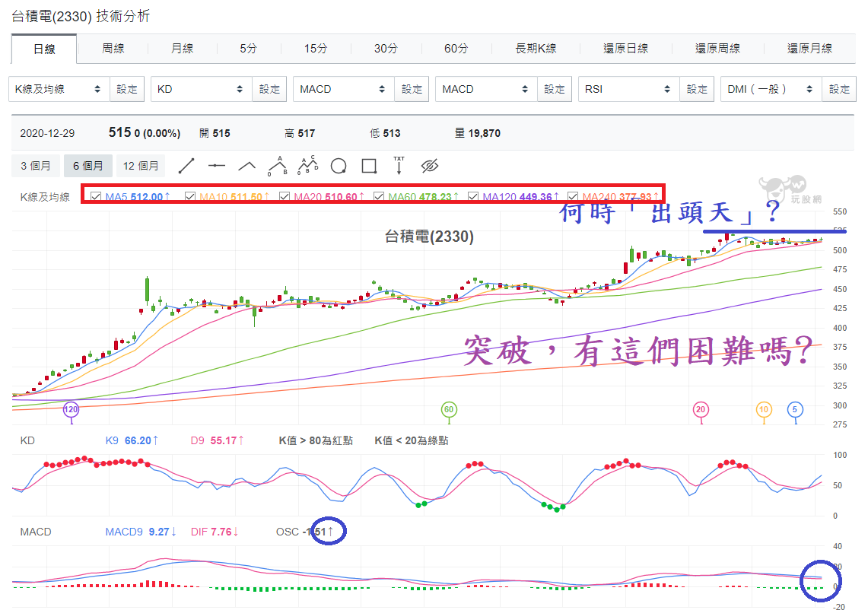Click the blue 5 MA marker
The height and width of the screenshot is (610, 868).
[795, 410]
